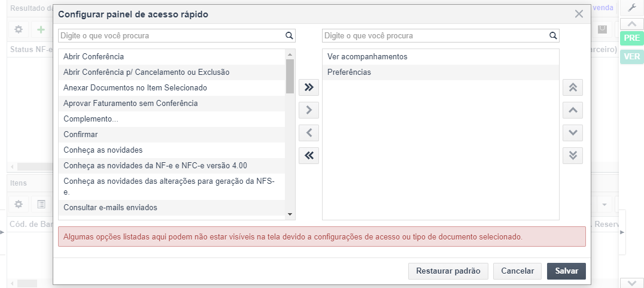Collapse side panel with up chevron
The image size is (644, 288).
coord(631,24)
